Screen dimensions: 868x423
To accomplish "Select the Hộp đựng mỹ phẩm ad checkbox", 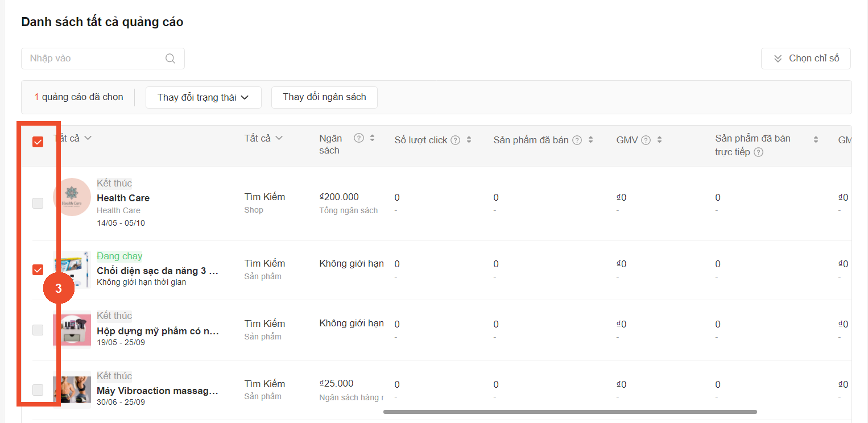I will coord(38,330).
